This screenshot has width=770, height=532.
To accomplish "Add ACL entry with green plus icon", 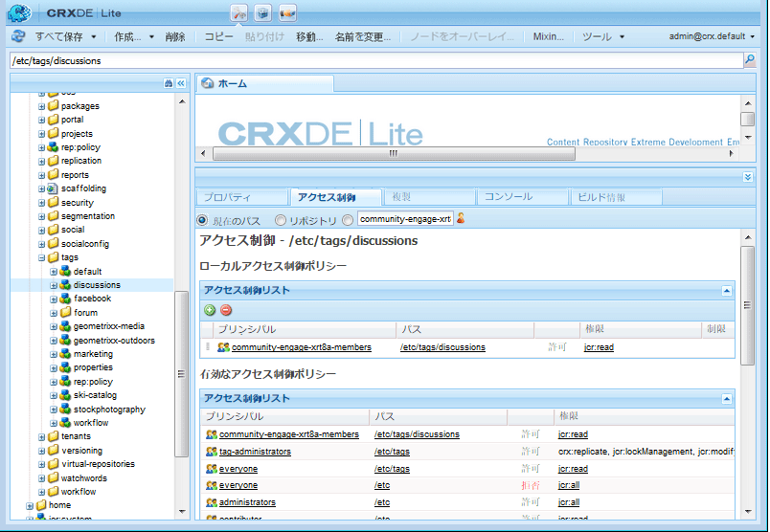I will [x=210, y=310].
